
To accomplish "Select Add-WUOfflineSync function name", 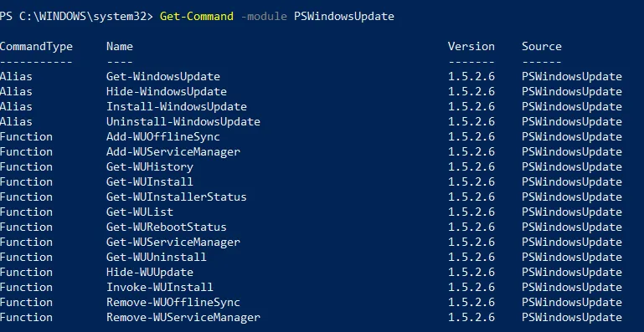I will tap(163, 136).
